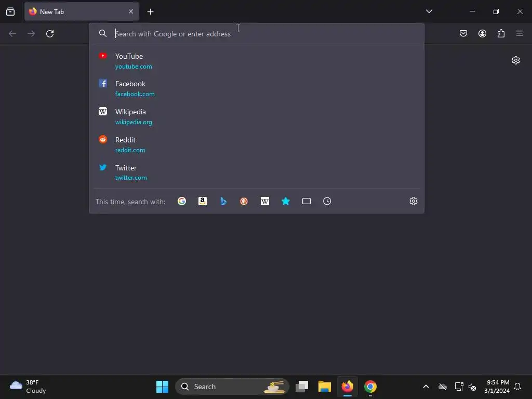Click the Reddit favicon
The width and height of the screenshot is (532, 399).
tap(103, 139)
